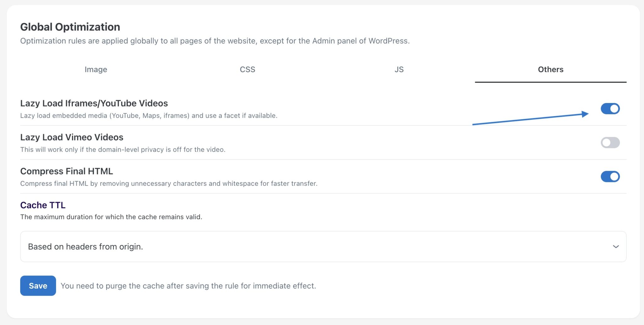
Task: Click the Others tab
Action: [x=550, y=70]
